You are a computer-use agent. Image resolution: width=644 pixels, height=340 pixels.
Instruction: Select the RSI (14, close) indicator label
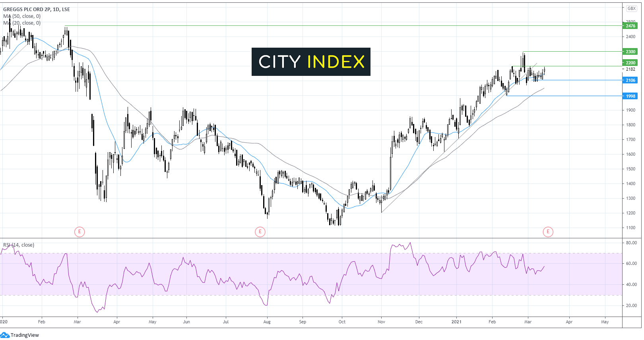[19, 245]
